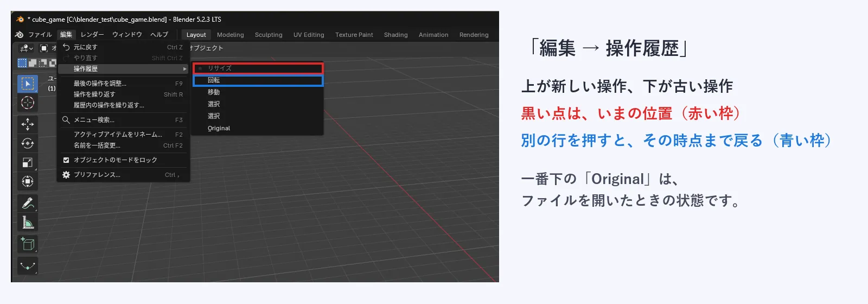Open the レンダー menu
The width and height of the screenshot is (868, 304).
pos(92,34)
